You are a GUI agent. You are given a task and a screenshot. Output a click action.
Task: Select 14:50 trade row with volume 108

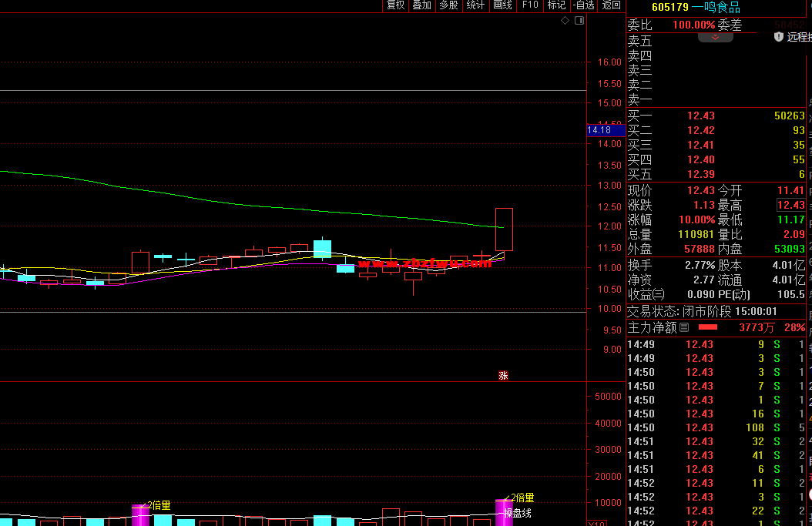pyautogui.click(x=716, y=427)
